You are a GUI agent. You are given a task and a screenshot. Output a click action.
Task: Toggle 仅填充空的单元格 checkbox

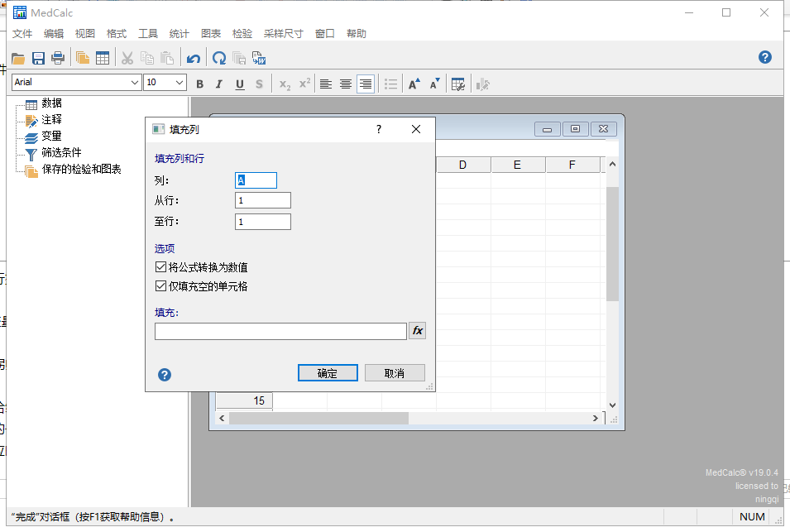[160, 286]
